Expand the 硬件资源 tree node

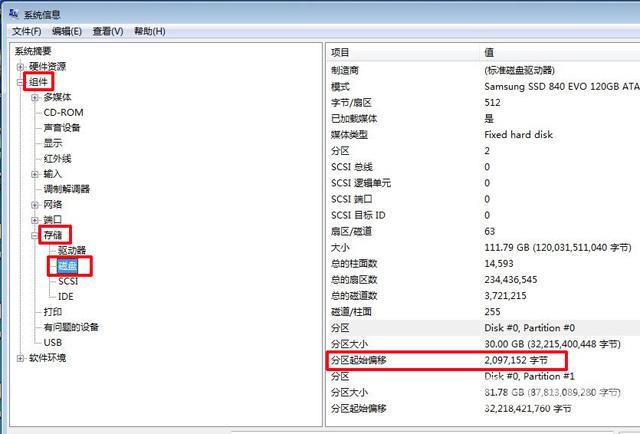20,66
